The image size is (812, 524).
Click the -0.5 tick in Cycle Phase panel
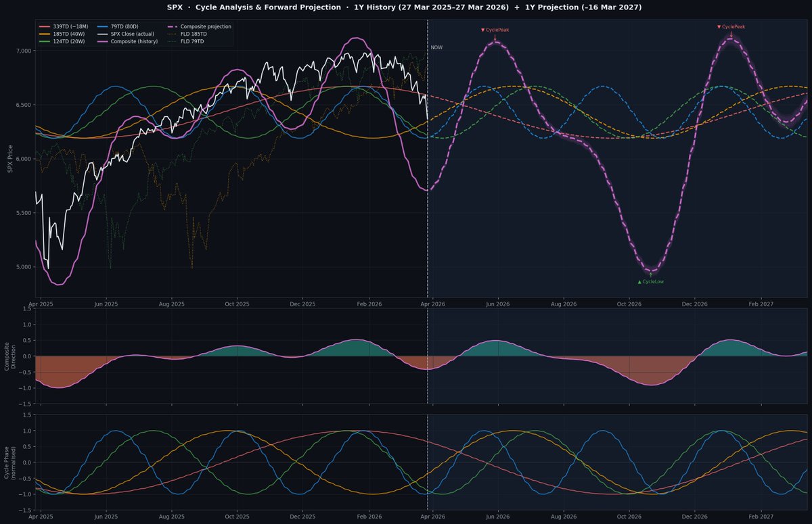click(25, 479)
